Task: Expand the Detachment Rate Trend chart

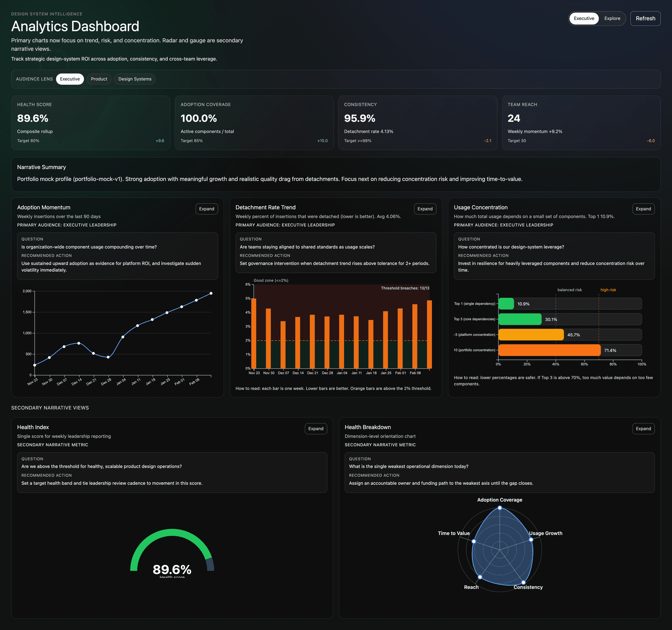Action: coord(425,209)
